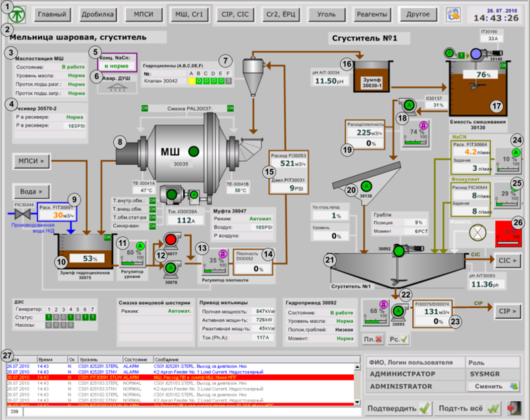
Task: Switch to the Дробилка tab
Action: point(97,14)
